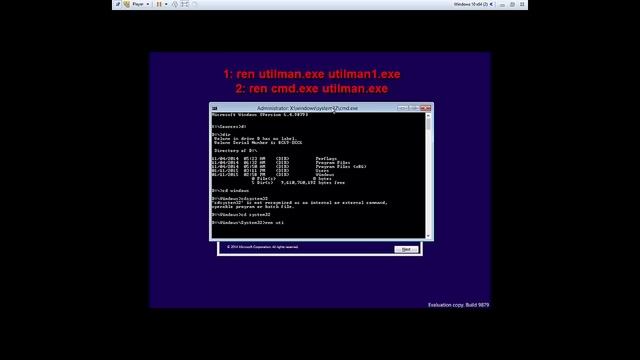Click the cmd scrollbar up arrow

pos(428,116)
